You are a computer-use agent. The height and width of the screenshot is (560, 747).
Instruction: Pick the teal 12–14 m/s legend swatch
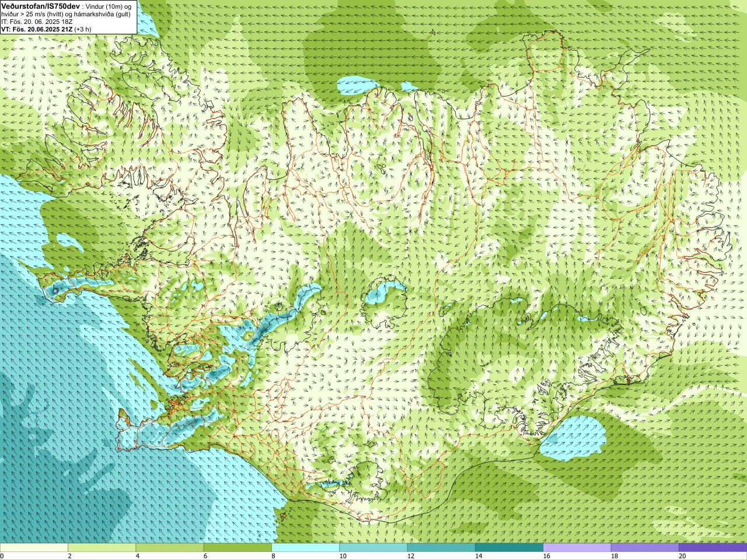[441, 548]
